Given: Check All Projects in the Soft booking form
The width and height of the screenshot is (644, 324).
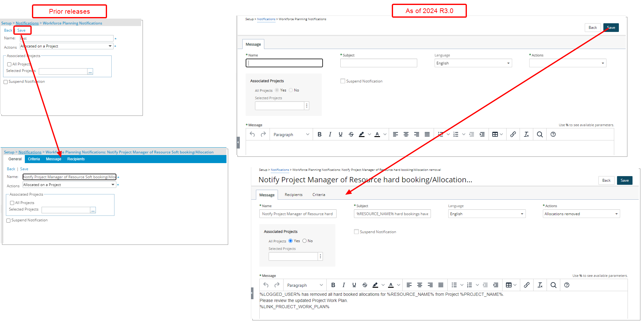Looking at the screenshot, I should click(12, 203).
